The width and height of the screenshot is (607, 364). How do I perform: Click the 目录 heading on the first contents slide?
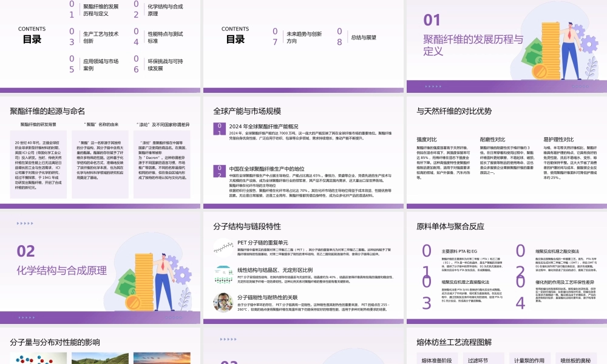pos(32,39)
